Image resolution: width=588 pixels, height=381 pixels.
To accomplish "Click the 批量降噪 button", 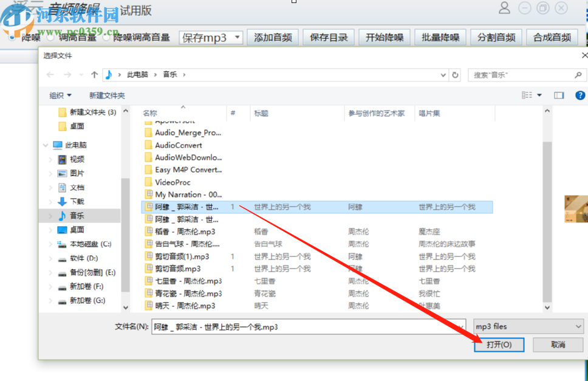I will tap(440, 38).
